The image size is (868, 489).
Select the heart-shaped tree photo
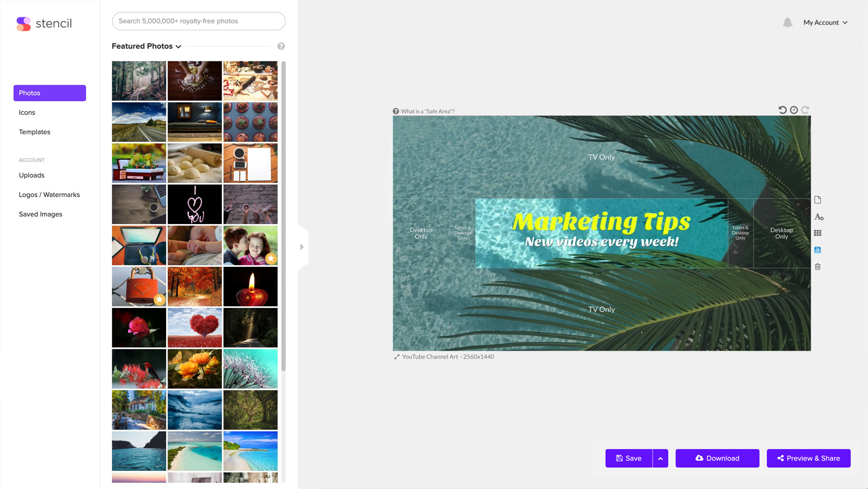point(195,327)
